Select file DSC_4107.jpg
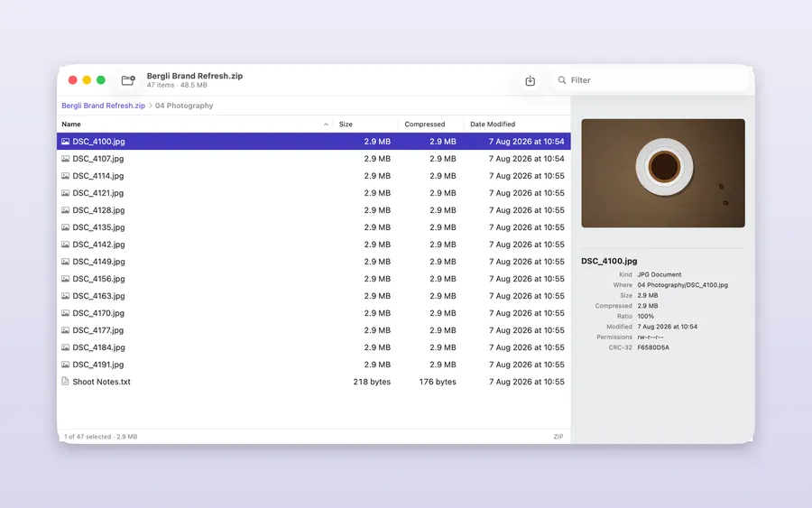Image resolution: width=812 pixels, height=508 pixels. pyautogui.click(x=314, y=159)
